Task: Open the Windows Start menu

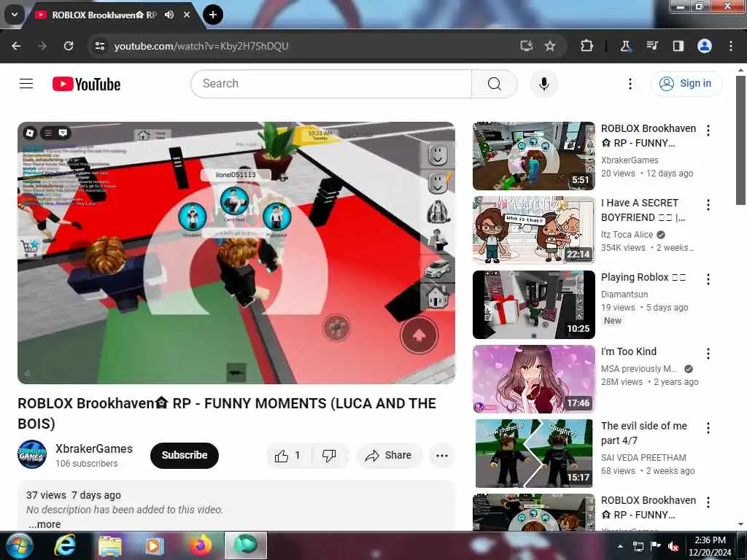Action: [x=19, y=545]
